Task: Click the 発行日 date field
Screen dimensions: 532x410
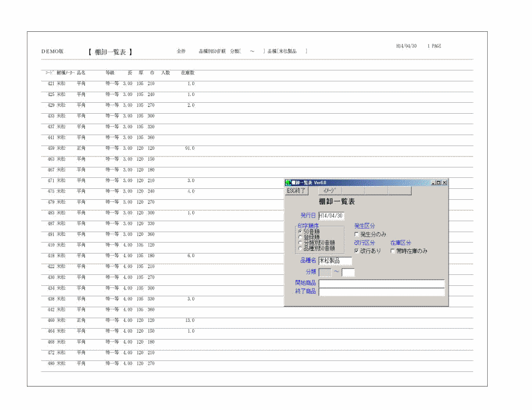Action: [x=331, y=216]
